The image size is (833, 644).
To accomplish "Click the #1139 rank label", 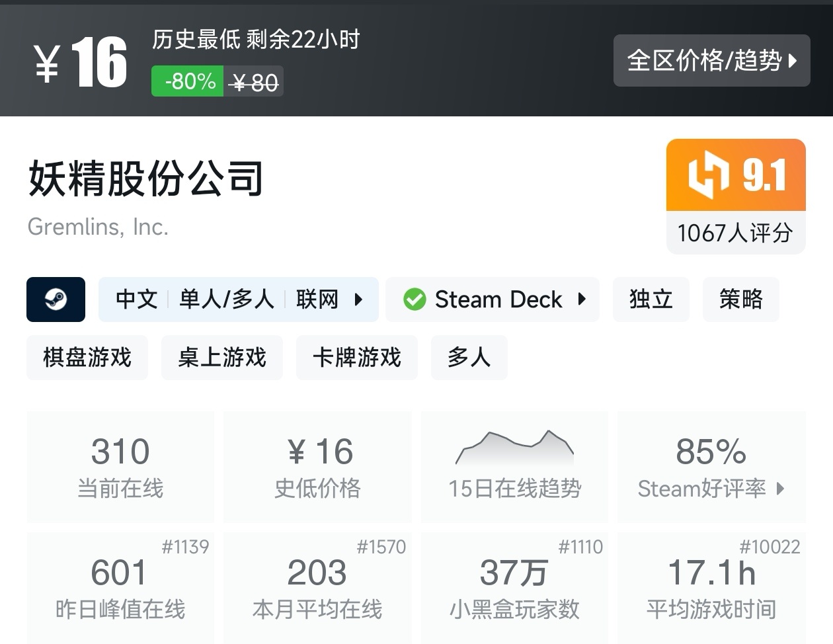I will pos(186,547).
